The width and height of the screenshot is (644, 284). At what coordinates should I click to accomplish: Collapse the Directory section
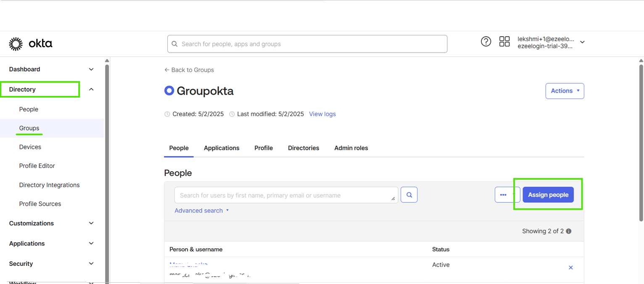(91, 90)
